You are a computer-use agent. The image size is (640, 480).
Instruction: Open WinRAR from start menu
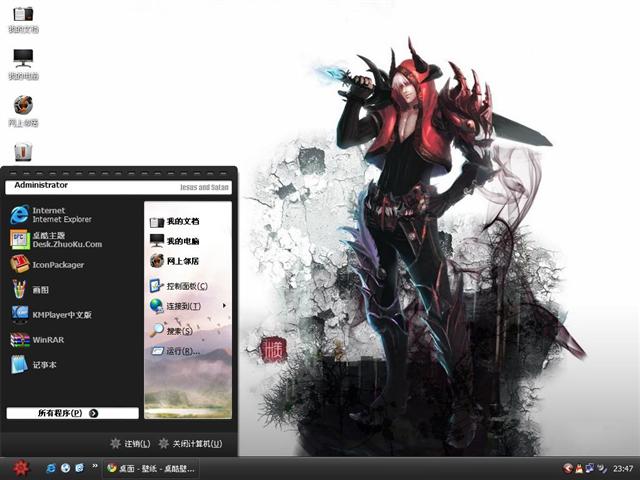[37, 340]
